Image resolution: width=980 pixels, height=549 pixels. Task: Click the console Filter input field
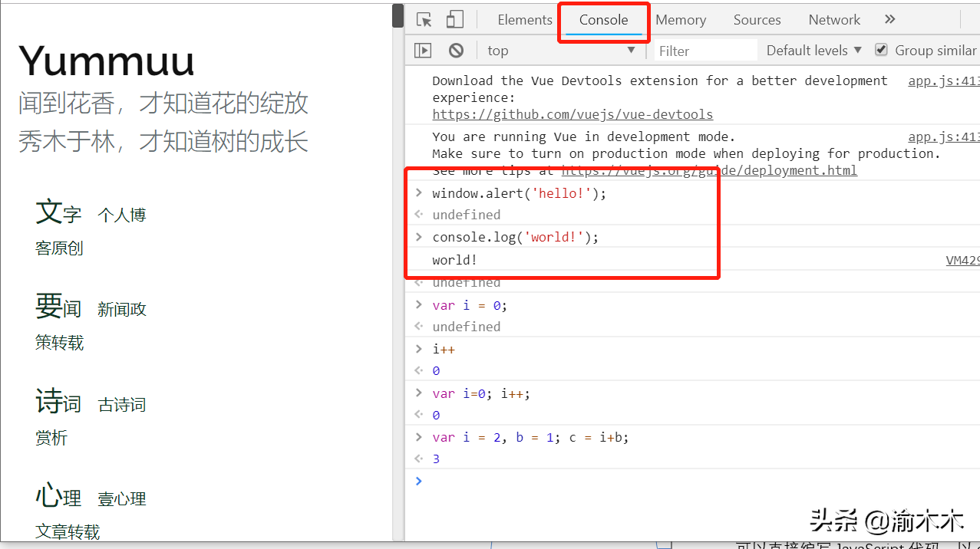tap(705, 51)
